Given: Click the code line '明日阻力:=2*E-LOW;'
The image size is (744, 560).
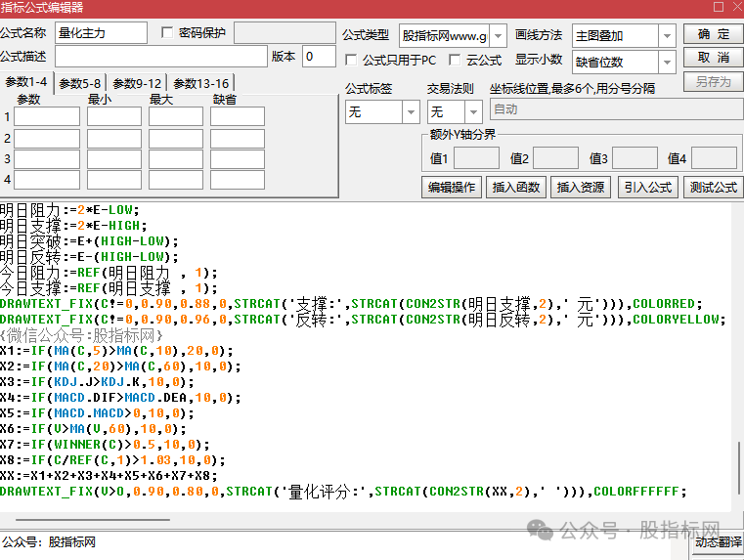Looking at the screenshot, I should (69, 210).
